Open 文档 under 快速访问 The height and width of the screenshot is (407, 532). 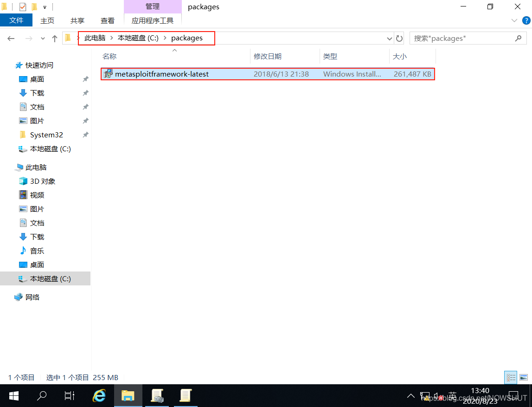(37, 107)
